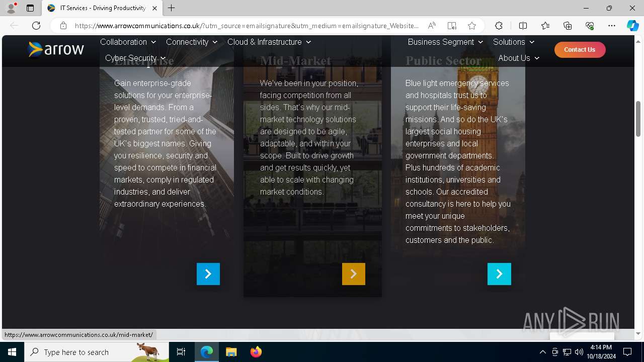Open Immersive reader icon
This screenshot has width=644, height=362.
[452, 26]
